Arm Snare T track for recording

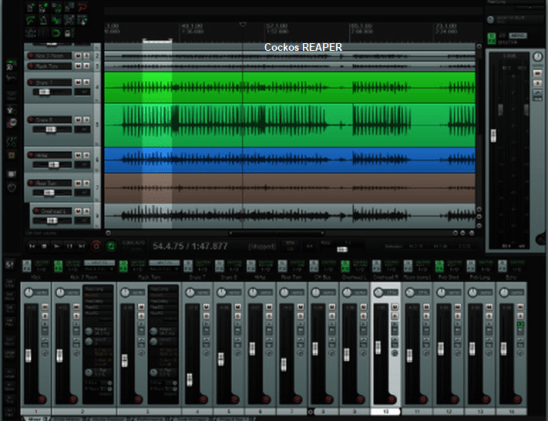click(x=31, y=82)
